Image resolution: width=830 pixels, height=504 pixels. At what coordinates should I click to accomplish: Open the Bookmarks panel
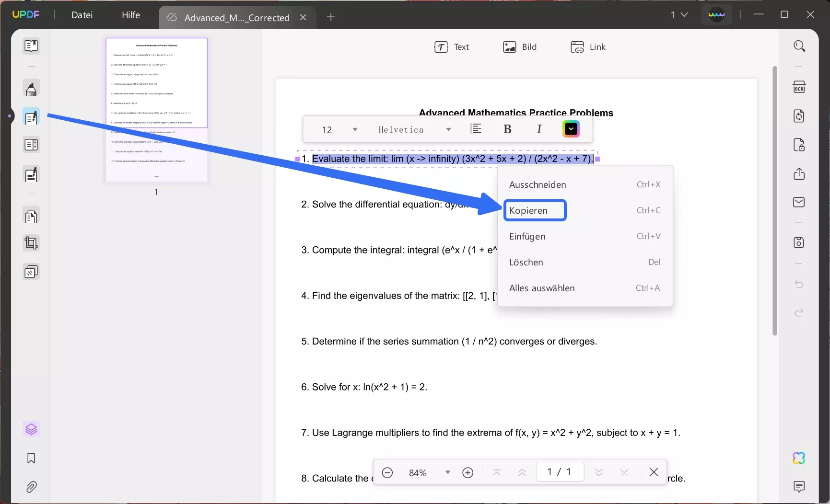tap(31, 458)
